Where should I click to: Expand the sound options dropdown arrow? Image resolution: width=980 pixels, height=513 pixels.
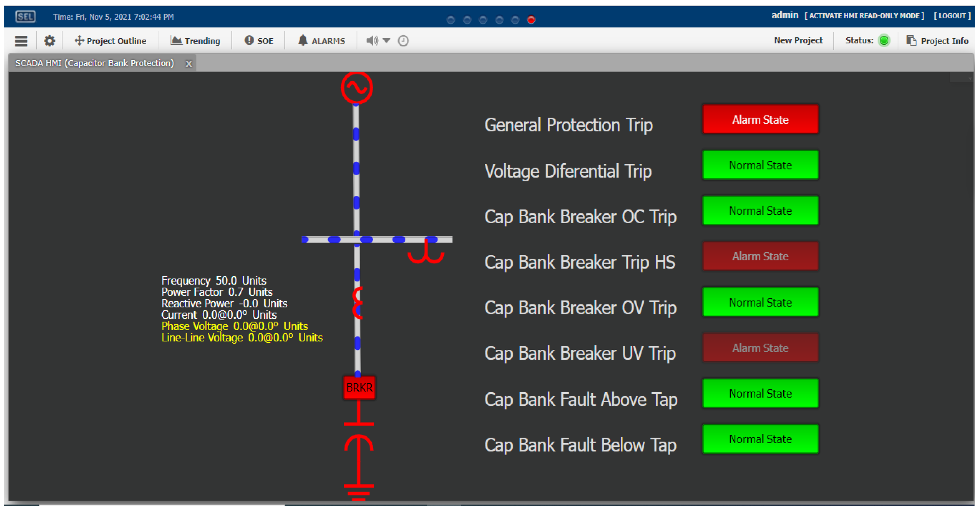coord(387,40)
